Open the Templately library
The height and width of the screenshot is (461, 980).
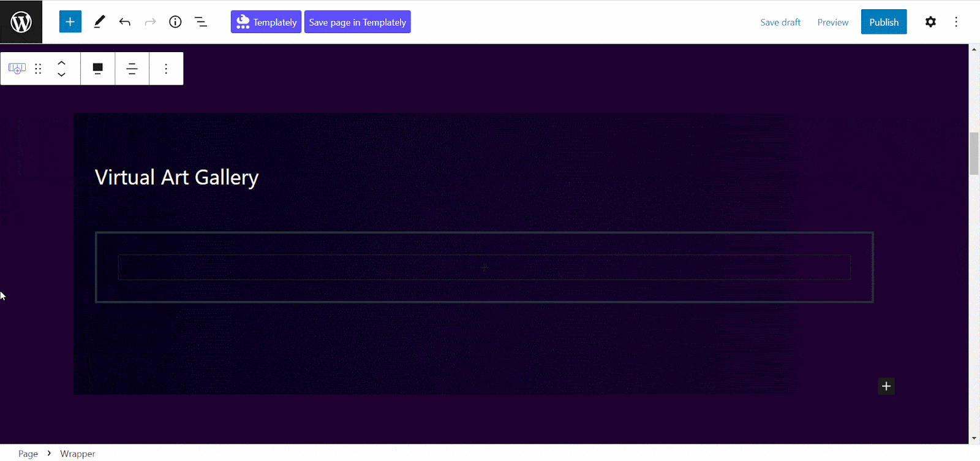(266, 22)
